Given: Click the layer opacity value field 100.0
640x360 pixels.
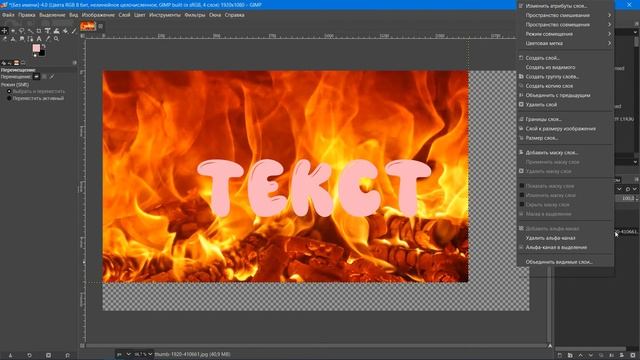Looking at the screenshot, I should [627, 198].
